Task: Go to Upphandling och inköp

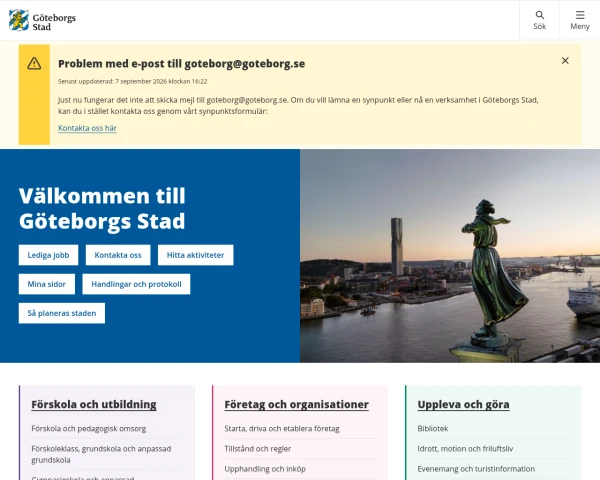Action: pyautogui.click(x=265, y=469)
